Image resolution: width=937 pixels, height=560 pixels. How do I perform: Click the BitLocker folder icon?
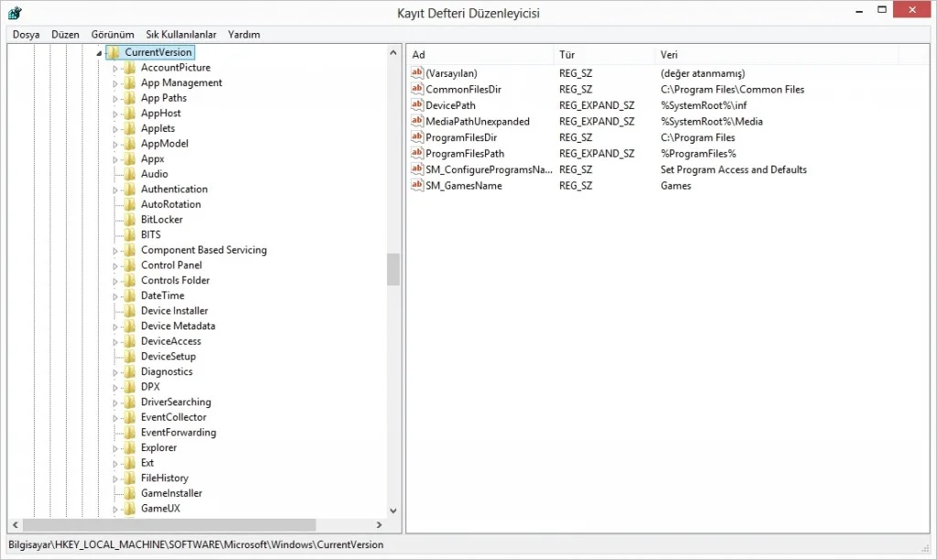pyautogui.click(x=130, y=220)
